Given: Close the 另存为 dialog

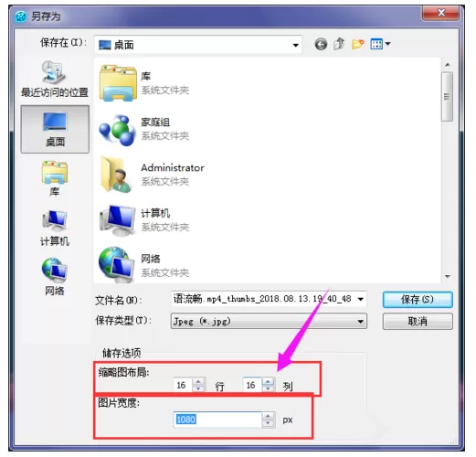Looking at the screenshot, I should (440, 13).
